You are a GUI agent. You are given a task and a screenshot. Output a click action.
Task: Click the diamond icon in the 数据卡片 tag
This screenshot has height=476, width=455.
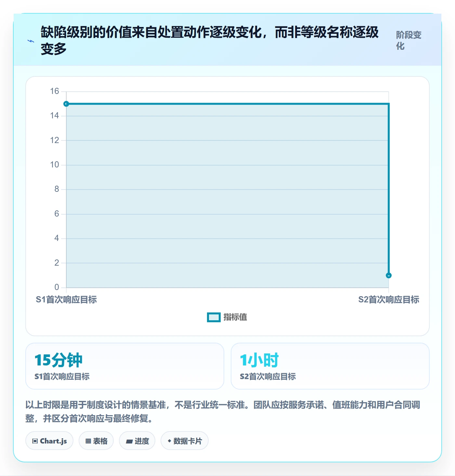point(169,441)
